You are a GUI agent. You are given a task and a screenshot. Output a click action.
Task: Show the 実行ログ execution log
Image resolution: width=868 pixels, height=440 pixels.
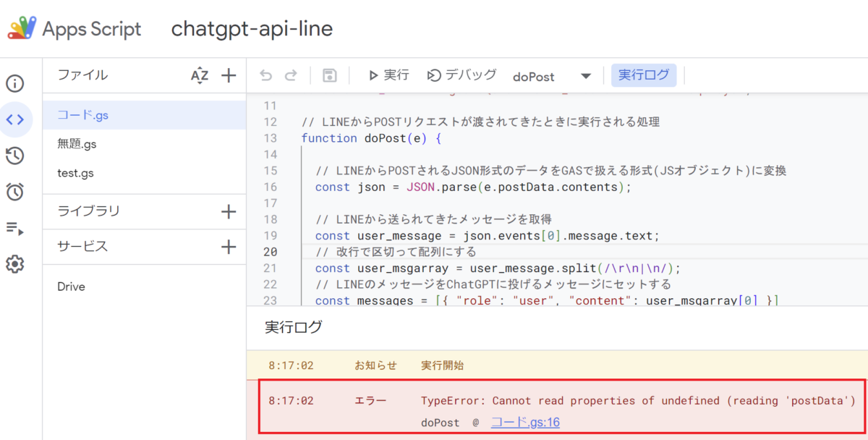pyautogui.click(x=644, y=75)
